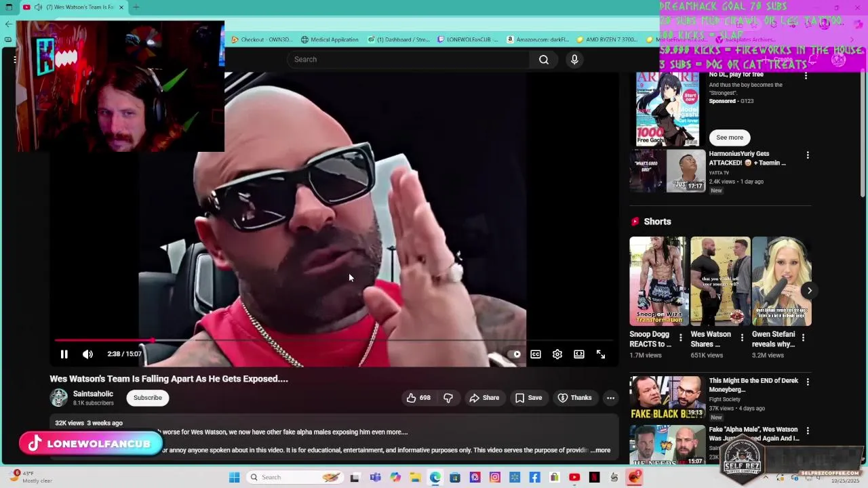Open Task View from taskbar
868x488 pixels.
[355, 477]
